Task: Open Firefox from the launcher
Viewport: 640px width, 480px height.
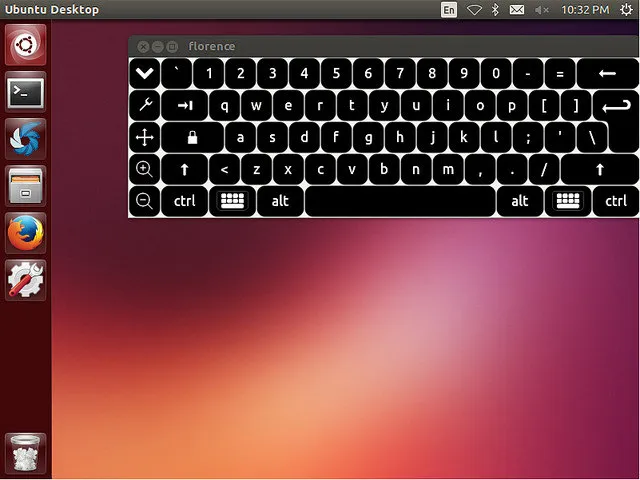Action: 25,234
